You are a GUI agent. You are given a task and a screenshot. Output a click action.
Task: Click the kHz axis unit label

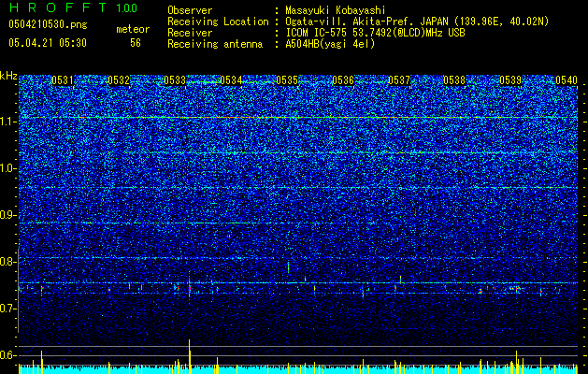click(x=8, y=76)
